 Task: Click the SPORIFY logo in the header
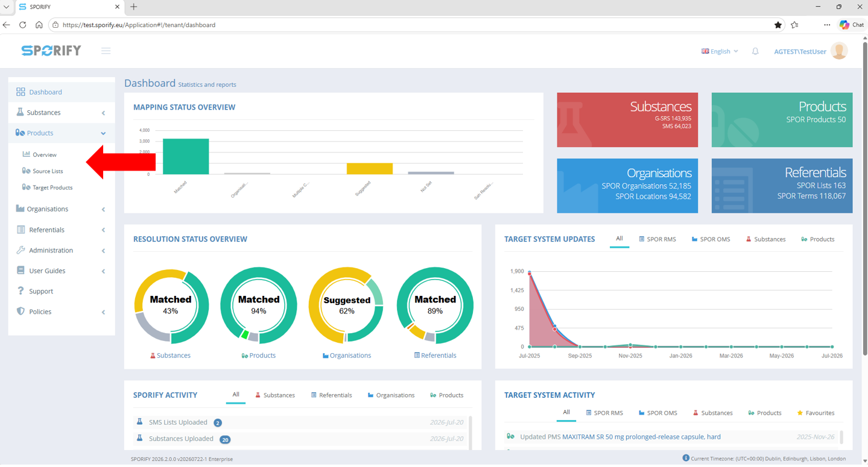coord(51,51)
